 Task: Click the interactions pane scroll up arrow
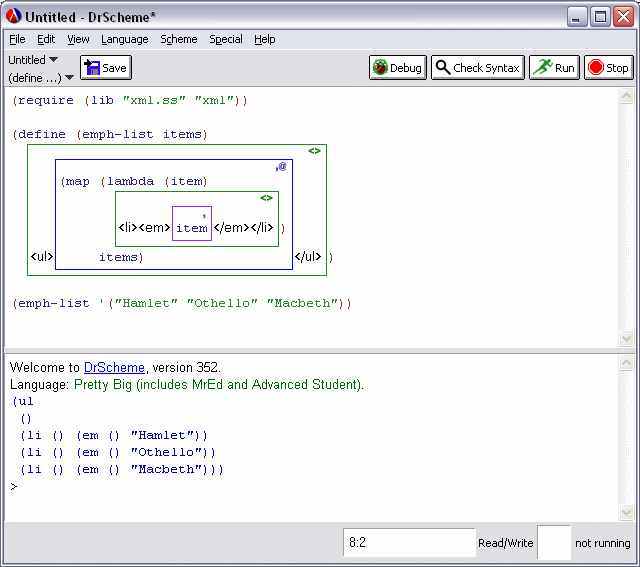click(x=626, y=362)
